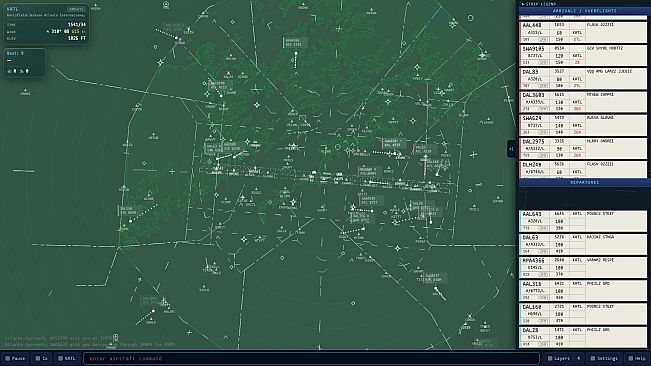Screen dimensions: 651x366
Task: Click the time value 1541/34
Action: [x=77, y=24]
